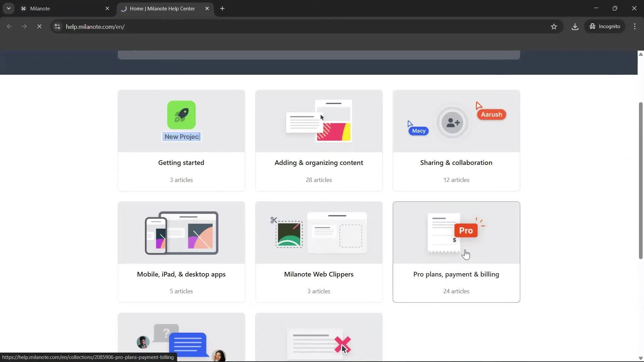Screen dimensions: 644x362
Task: Open a new browser tab
Action: (x=222, y=8)
